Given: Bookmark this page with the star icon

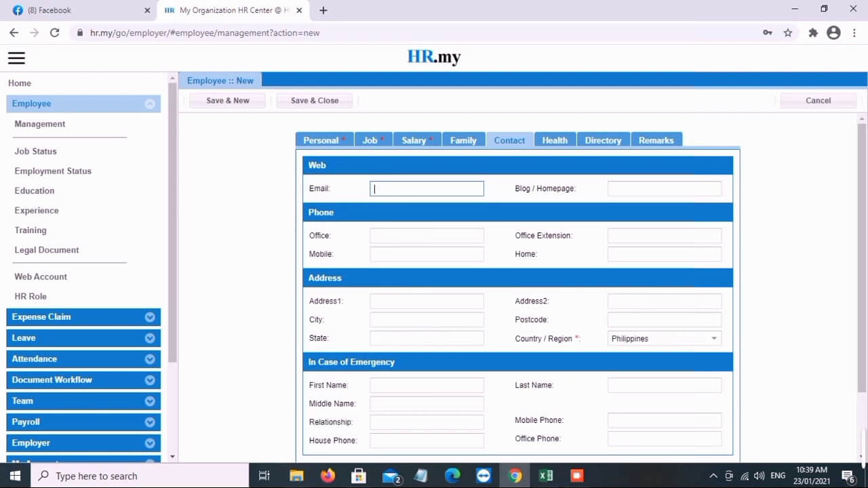Looking at the screenshot, I should pyautogui.click(x=789, y=33).
